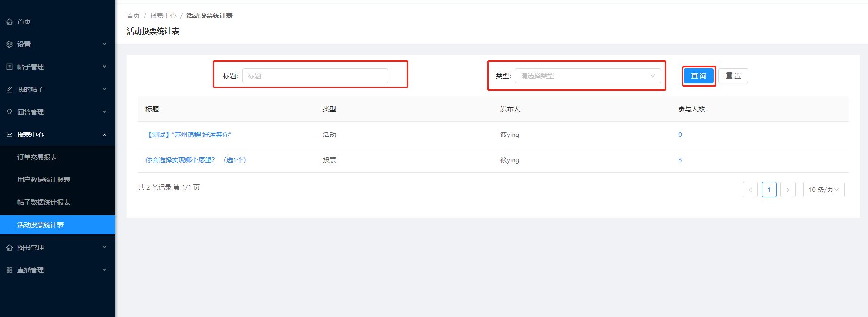Go to the previous page arrow
The image size is (868, 317).
click(x=750, y=190)
